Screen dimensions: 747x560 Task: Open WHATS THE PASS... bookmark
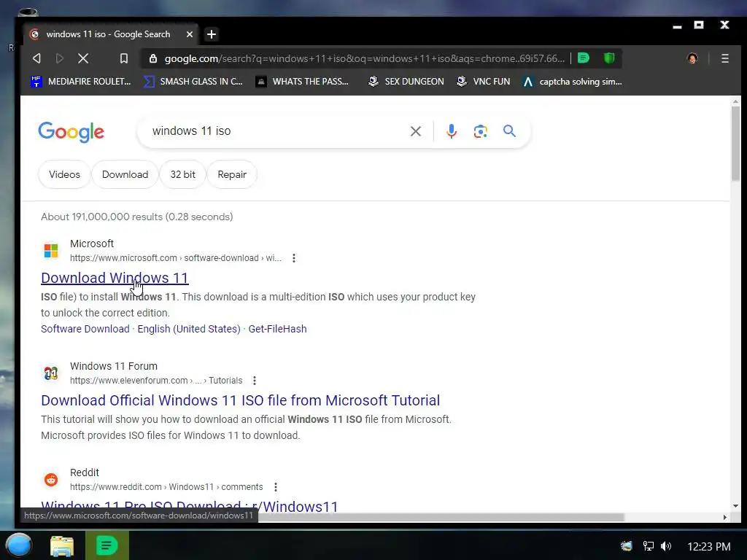[x=302, y=82]
